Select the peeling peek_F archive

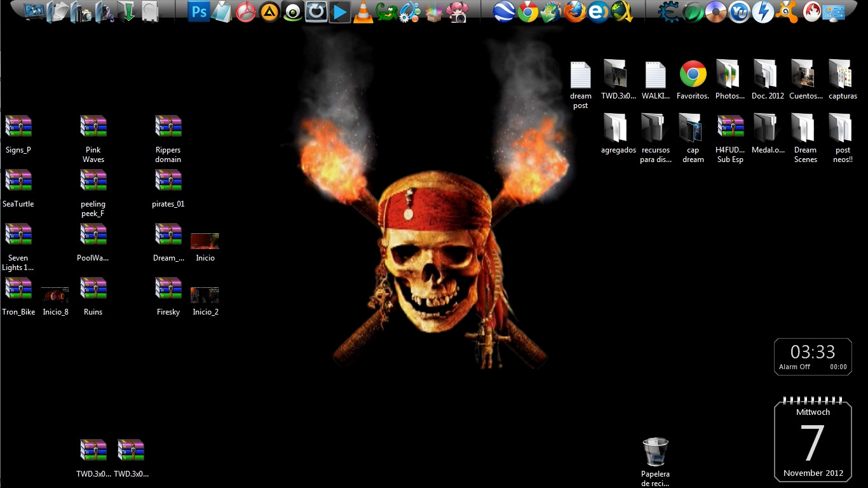[x=93, y=193]
